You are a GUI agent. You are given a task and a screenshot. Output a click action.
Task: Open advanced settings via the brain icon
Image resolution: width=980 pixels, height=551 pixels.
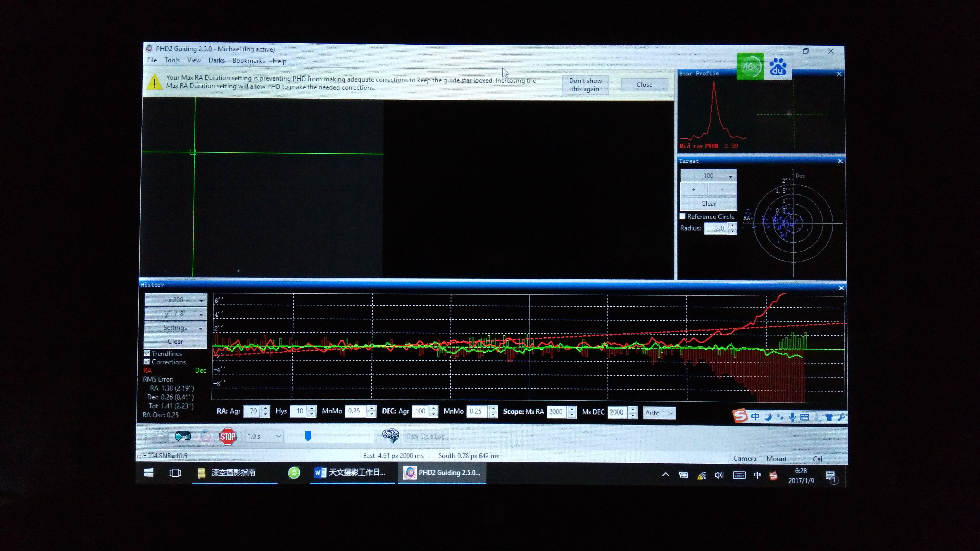390,436
